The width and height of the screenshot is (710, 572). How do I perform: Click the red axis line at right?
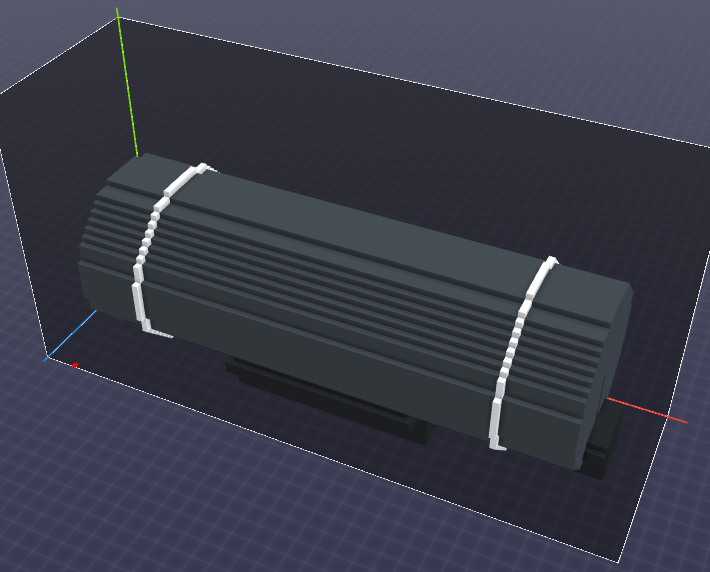648,411
